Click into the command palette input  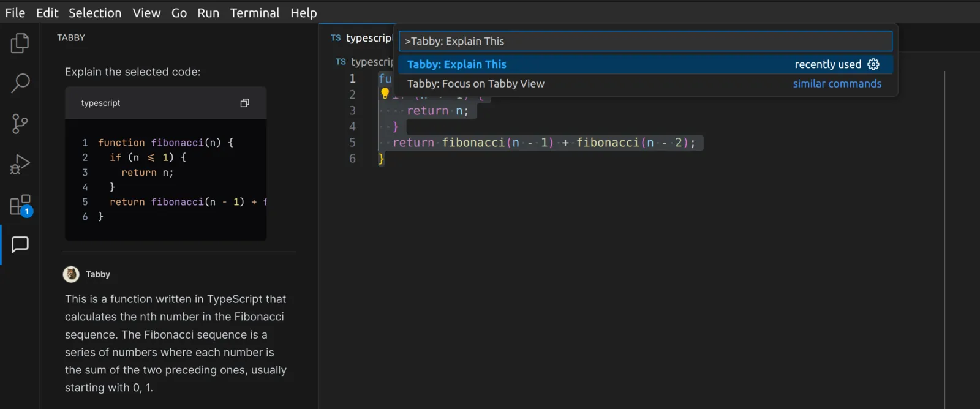645,41
